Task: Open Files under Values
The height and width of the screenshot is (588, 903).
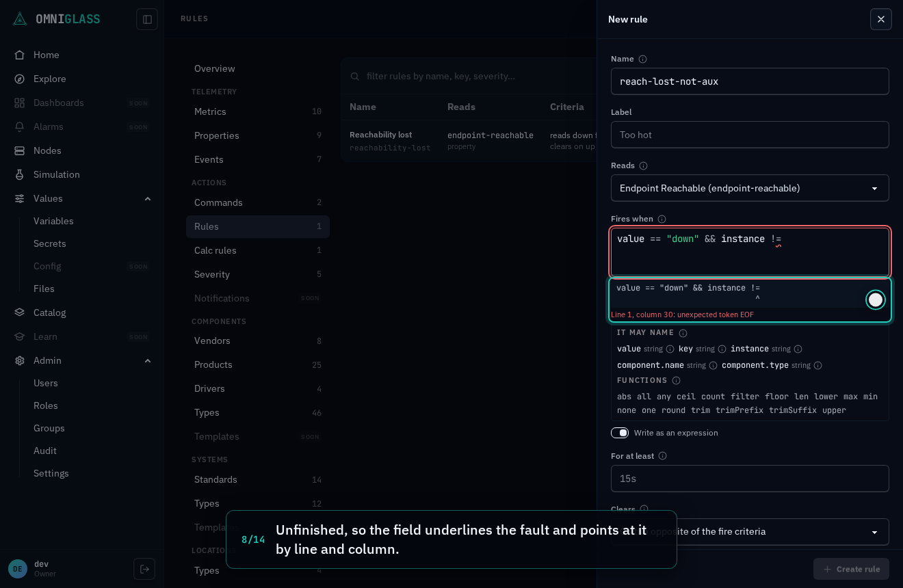Action: 44,289
